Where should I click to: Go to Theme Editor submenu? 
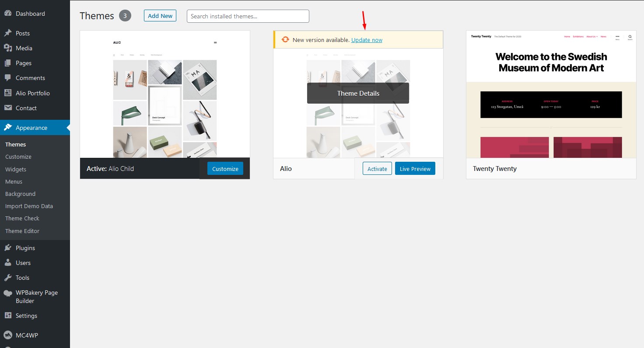(x=22, y=231)
